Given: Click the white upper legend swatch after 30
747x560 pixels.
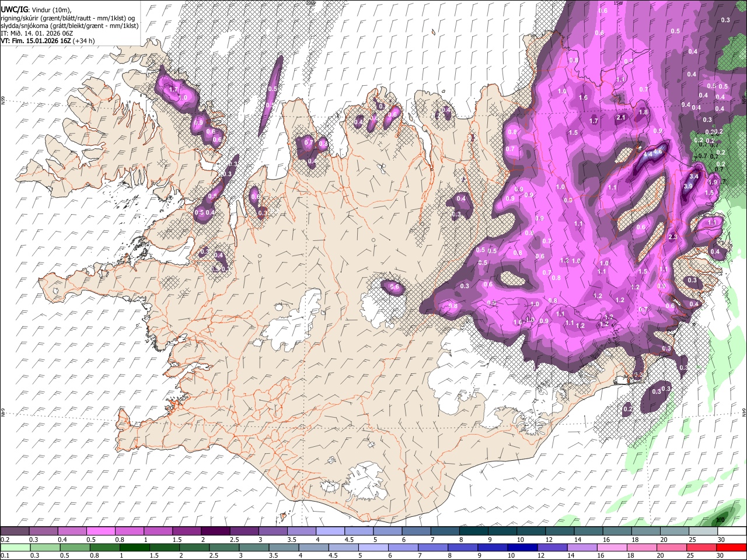Looking at the screenshot, I should point(732,531).
